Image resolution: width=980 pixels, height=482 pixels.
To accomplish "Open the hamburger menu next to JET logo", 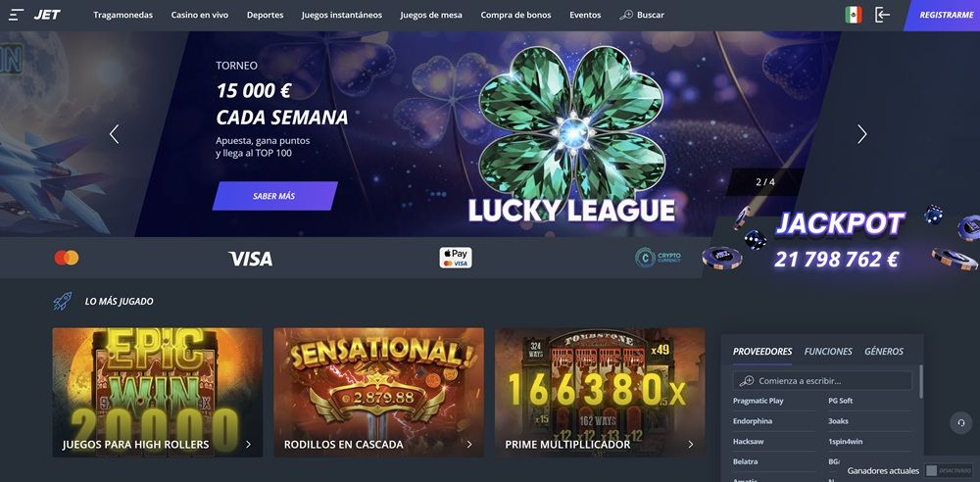I will tap(17, 15).
